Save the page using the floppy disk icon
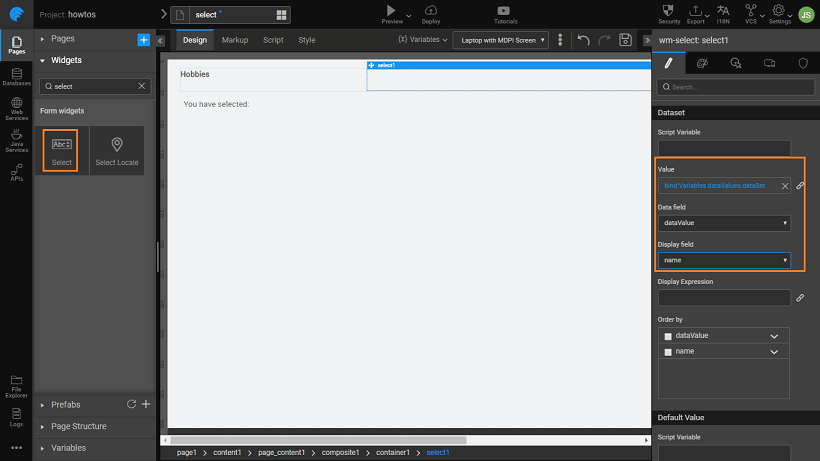Image resolution: width=820 pixels, height=461 pixels. [x=625, y=40]
